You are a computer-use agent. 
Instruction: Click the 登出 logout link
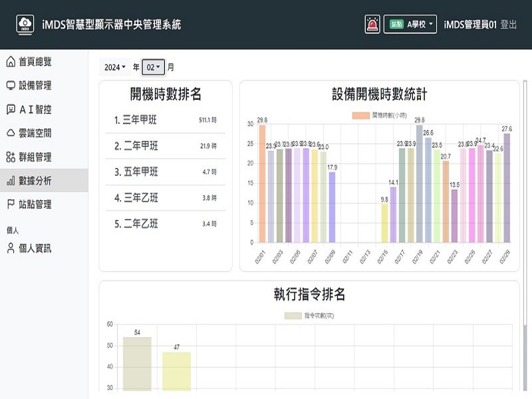[x=508, y=25]
